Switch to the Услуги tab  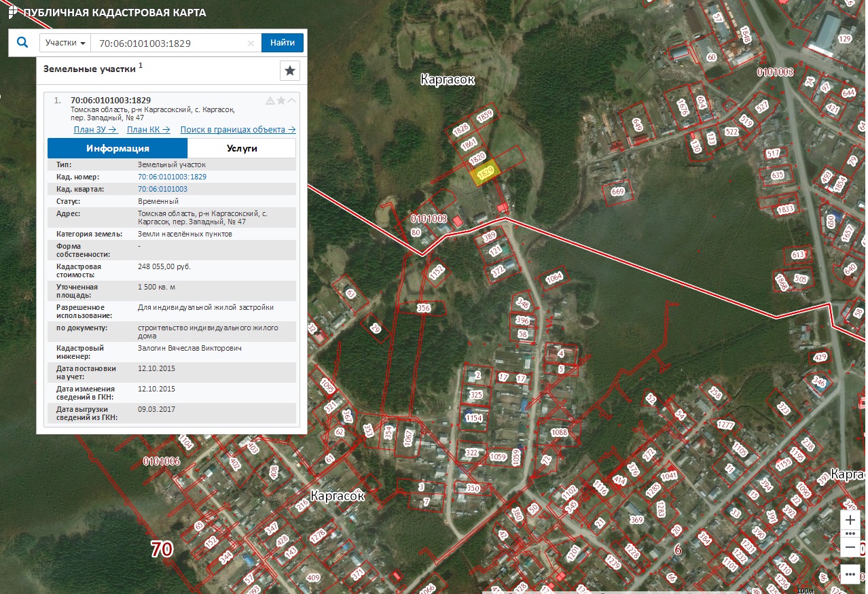[x=241, y=148]
